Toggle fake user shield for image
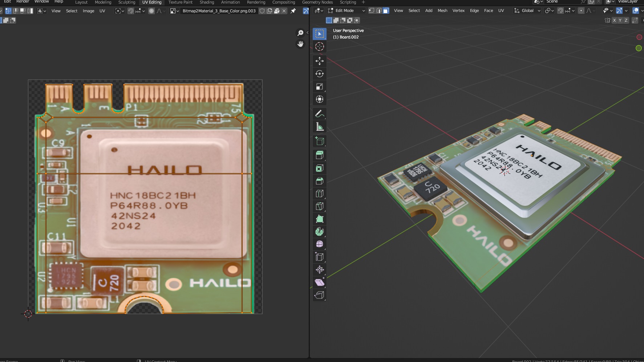This screenshot has height=362, width=644. pyautogui.click(x=262, y=11)
